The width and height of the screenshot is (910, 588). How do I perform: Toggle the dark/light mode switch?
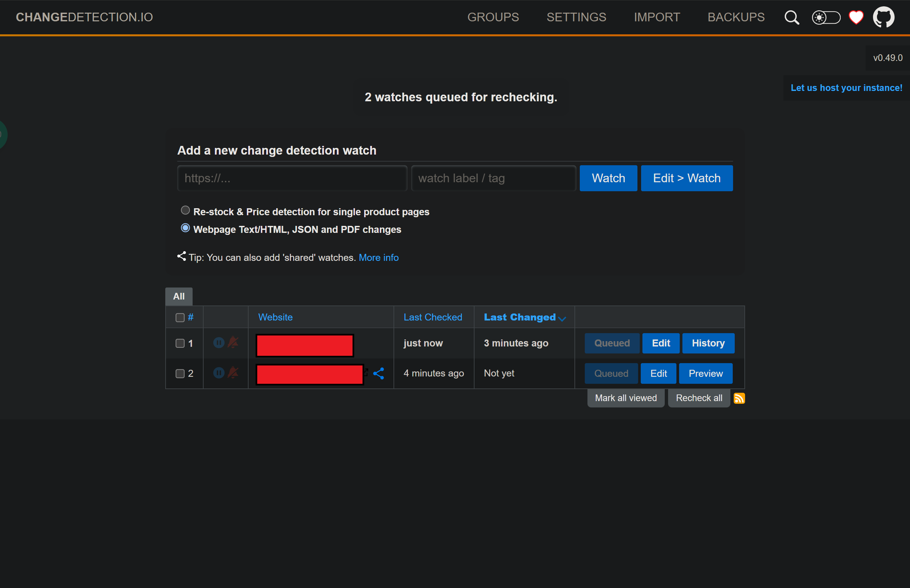click(x=826, y=18)
